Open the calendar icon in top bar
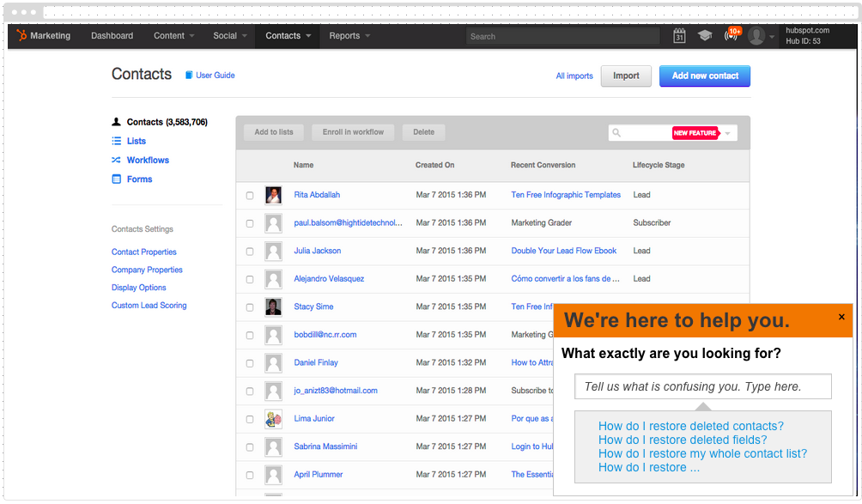The height and width of the screenshot is (504, 862). coord(679,36)
